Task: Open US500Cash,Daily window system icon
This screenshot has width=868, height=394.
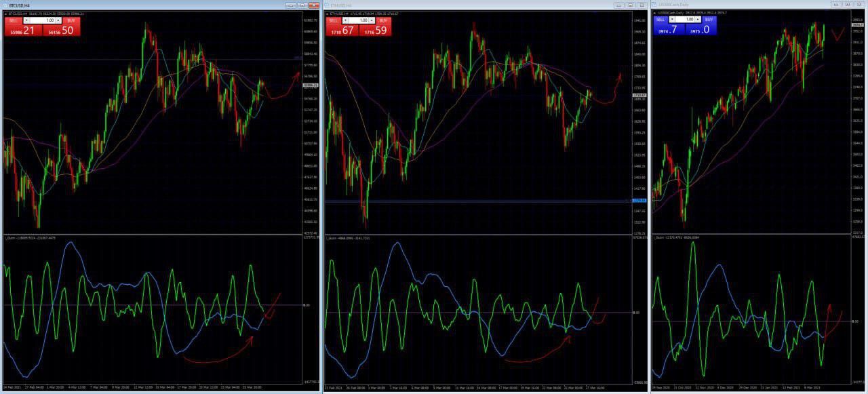Action: click(654, 5)
